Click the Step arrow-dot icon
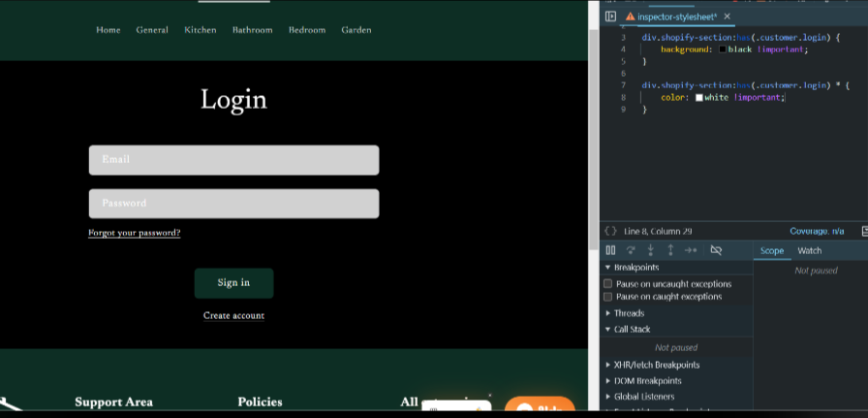 [691, 250]
